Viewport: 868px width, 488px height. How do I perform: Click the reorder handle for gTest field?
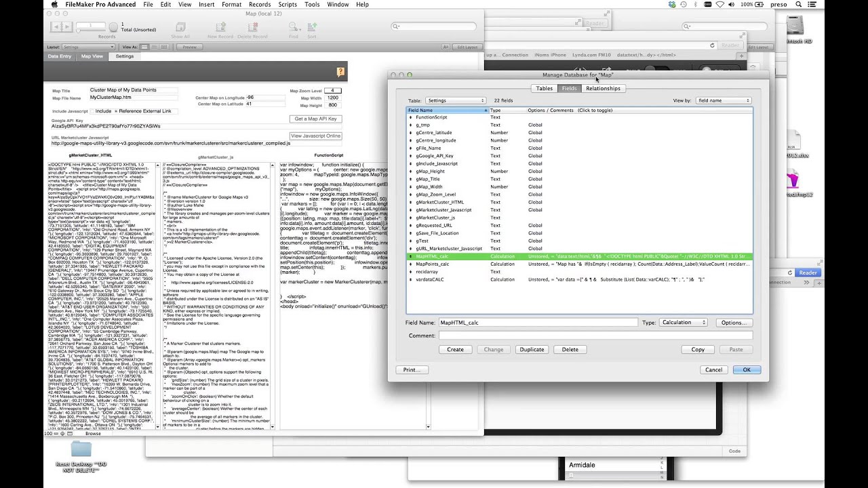tap(410, 241)
